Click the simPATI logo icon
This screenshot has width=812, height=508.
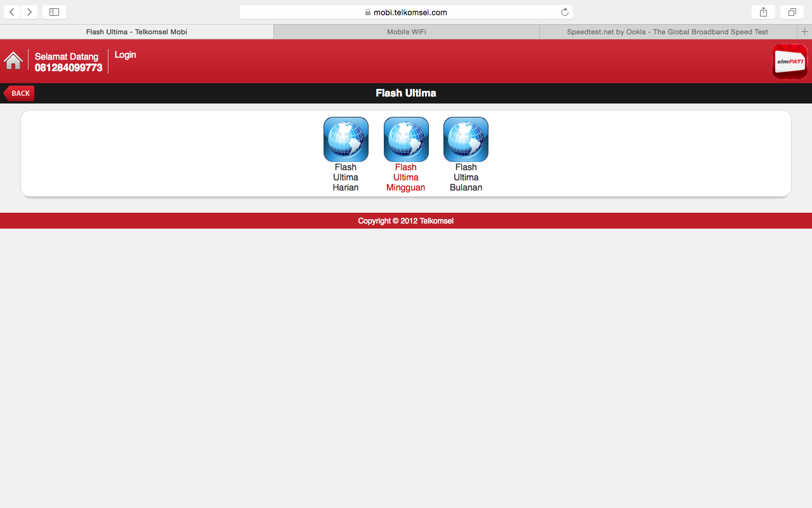pyautogui.click(x=790, y=62)
